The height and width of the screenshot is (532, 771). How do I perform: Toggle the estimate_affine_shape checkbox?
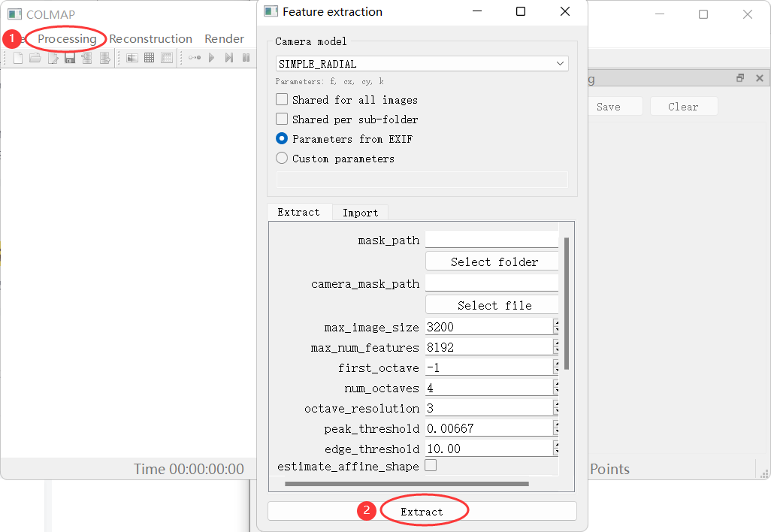pos(431,466)
